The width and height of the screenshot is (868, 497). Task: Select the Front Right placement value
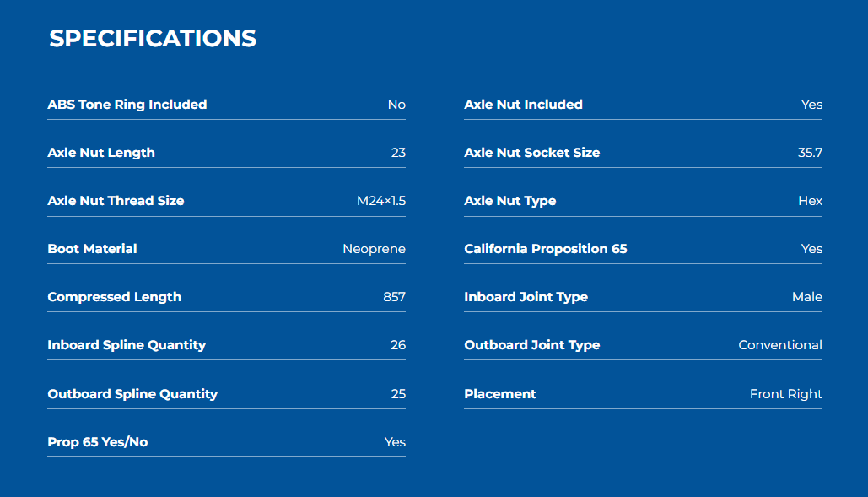tap(786, 394)
